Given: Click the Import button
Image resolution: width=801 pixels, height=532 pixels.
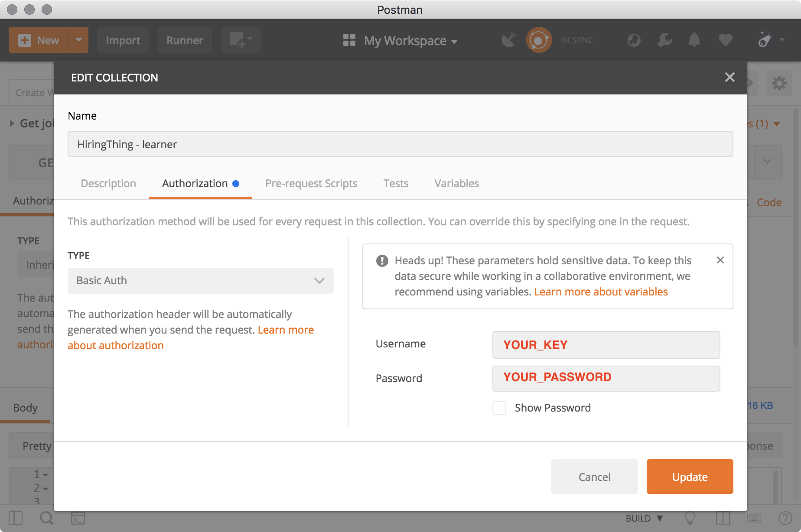Looking at the screenshot, I should (123, 40).
